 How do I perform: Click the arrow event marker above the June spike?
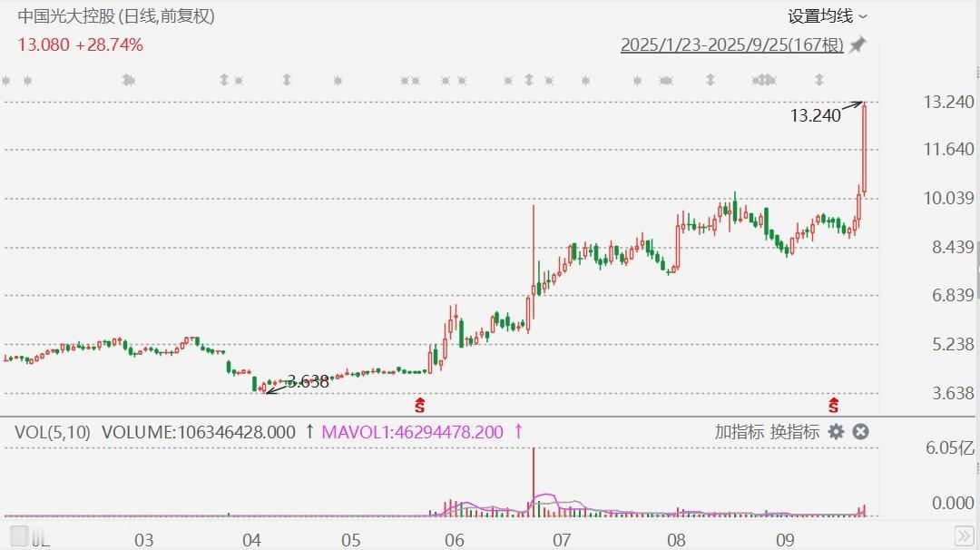[x=529, y=80]
